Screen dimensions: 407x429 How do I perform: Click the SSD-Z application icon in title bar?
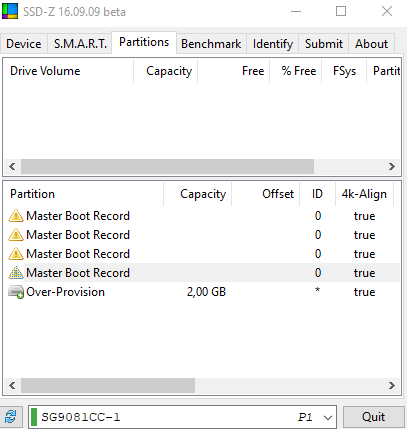(10, 11)
